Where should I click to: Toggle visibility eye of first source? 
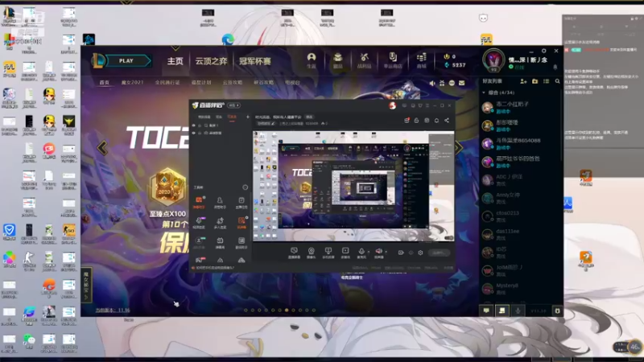pyautogui.click(x=194, y=125)
